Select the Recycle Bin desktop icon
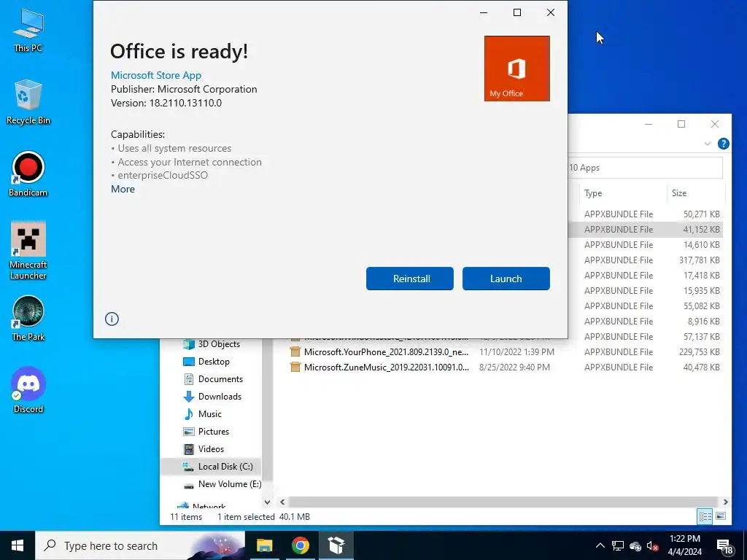This screenshot has height=560, width=747. pyautogui.click(x=28, y=102)
